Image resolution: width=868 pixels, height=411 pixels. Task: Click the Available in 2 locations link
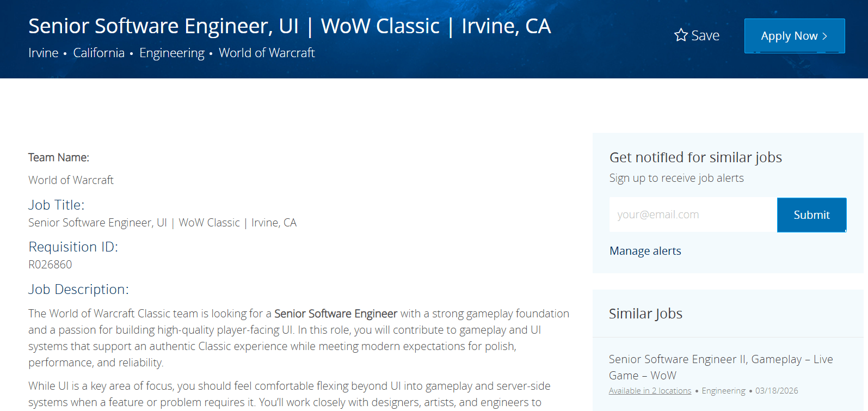click(x=650, y=391)
